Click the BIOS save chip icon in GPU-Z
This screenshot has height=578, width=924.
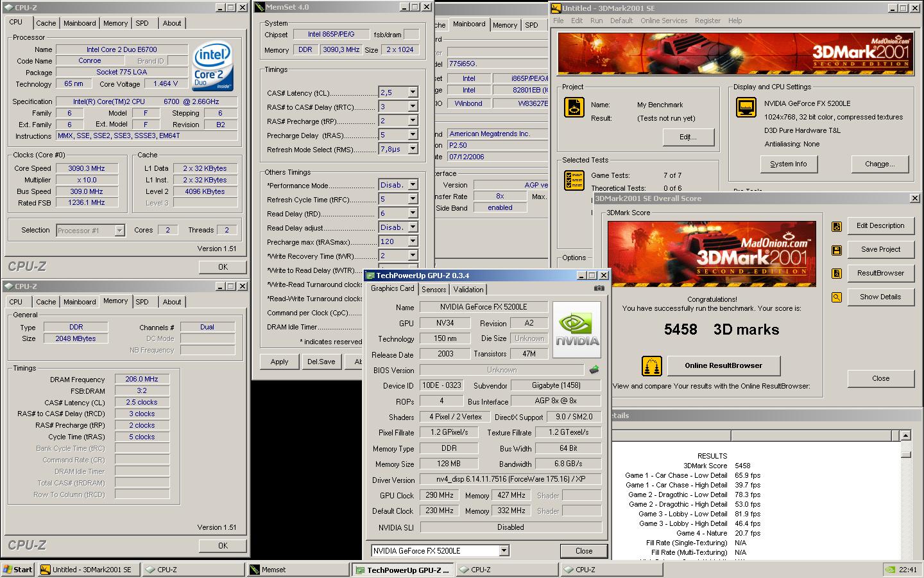click(x=594, y=370)
